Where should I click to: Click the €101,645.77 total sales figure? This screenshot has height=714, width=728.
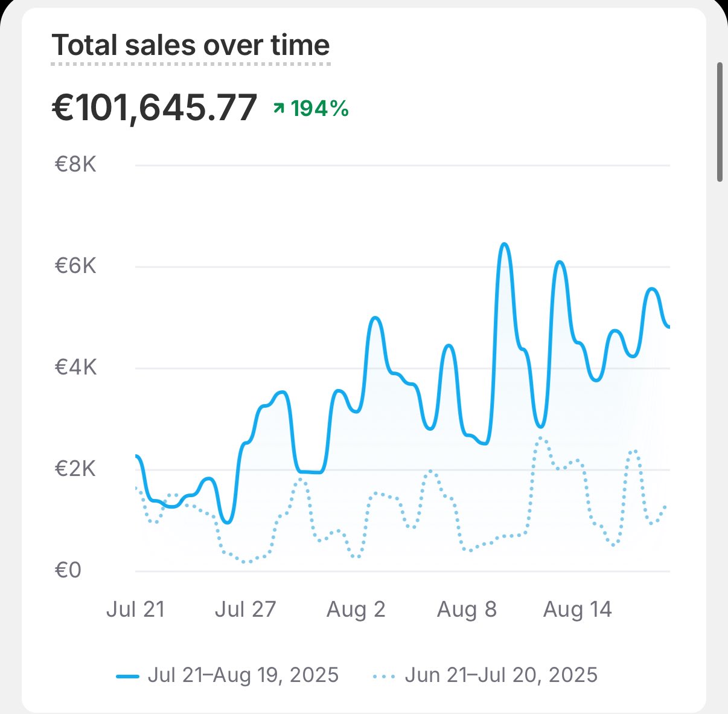(x=155, y=109)
